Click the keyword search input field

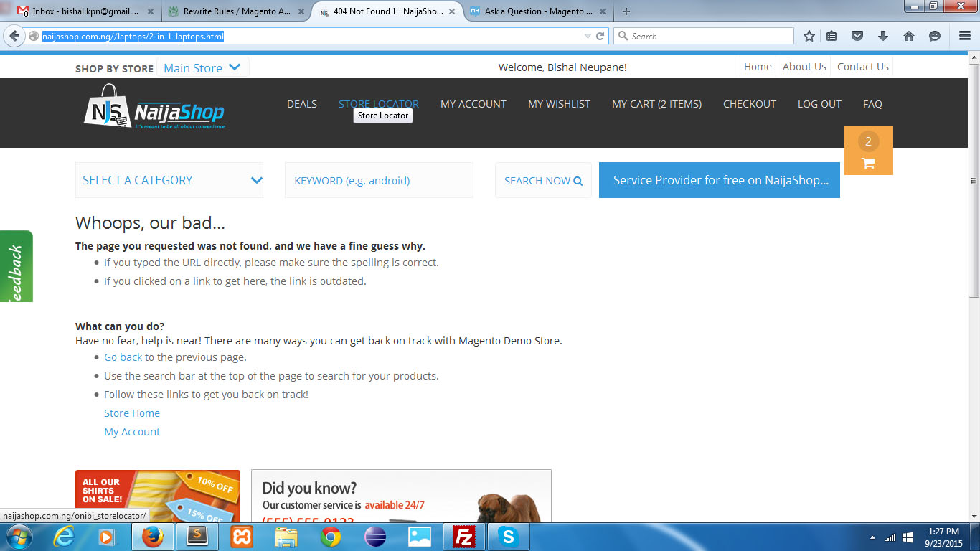[379, 180]
